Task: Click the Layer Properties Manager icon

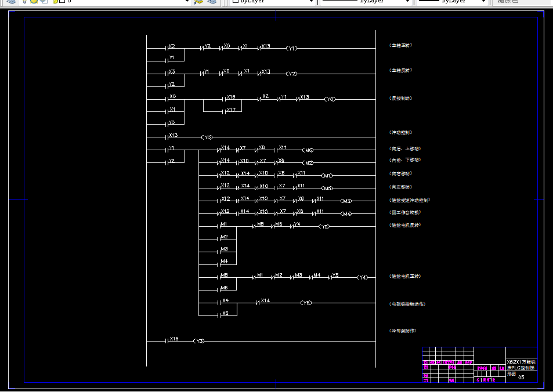Action: click(x=11, y=1)
